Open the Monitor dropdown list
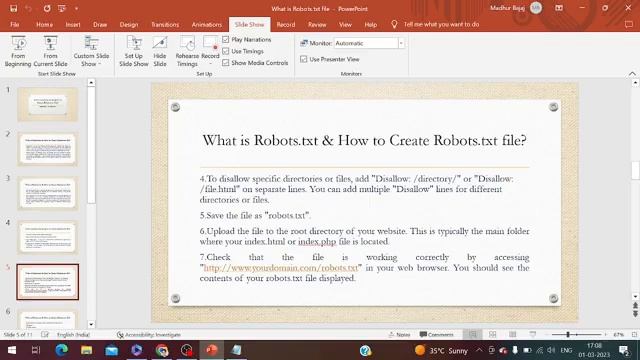Viewport: 640px width, 360px height. pyautogui.click(x=401, y=43)
